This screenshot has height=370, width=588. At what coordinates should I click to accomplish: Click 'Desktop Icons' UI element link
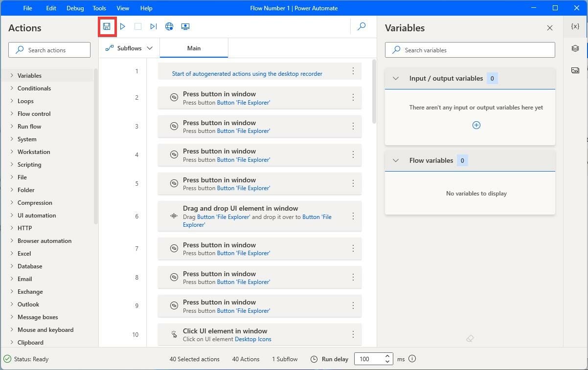coord(253,339)
